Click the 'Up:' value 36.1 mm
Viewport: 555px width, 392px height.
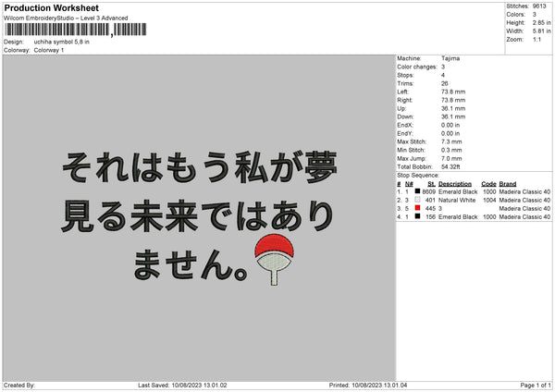[x=453, y=108]
